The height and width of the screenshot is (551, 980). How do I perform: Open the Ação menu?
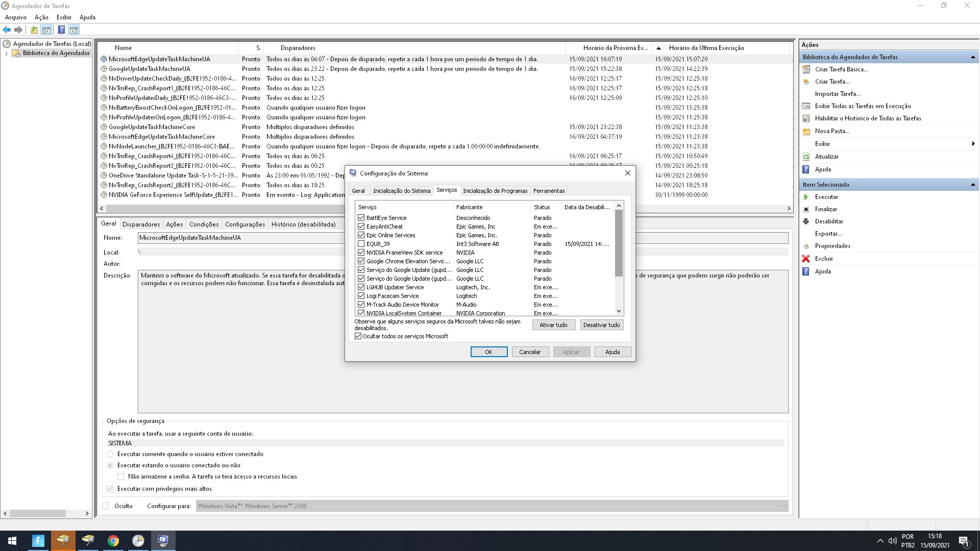[41, 17]
